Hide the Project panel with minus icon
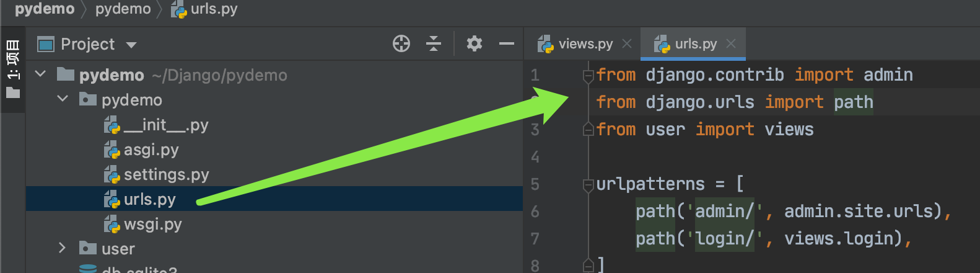Viewport: 980px width, 273px height. pos(507,43)
